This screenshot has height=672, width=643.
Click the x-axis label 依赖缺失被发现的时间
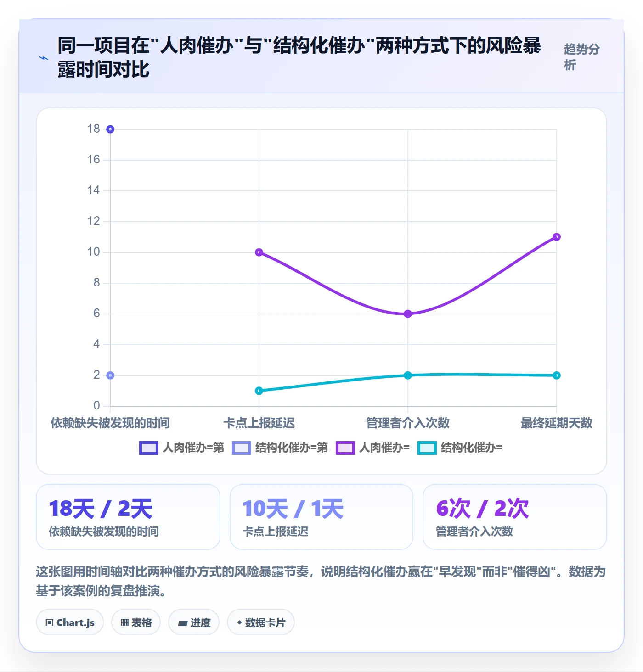(x=110, y=423)
